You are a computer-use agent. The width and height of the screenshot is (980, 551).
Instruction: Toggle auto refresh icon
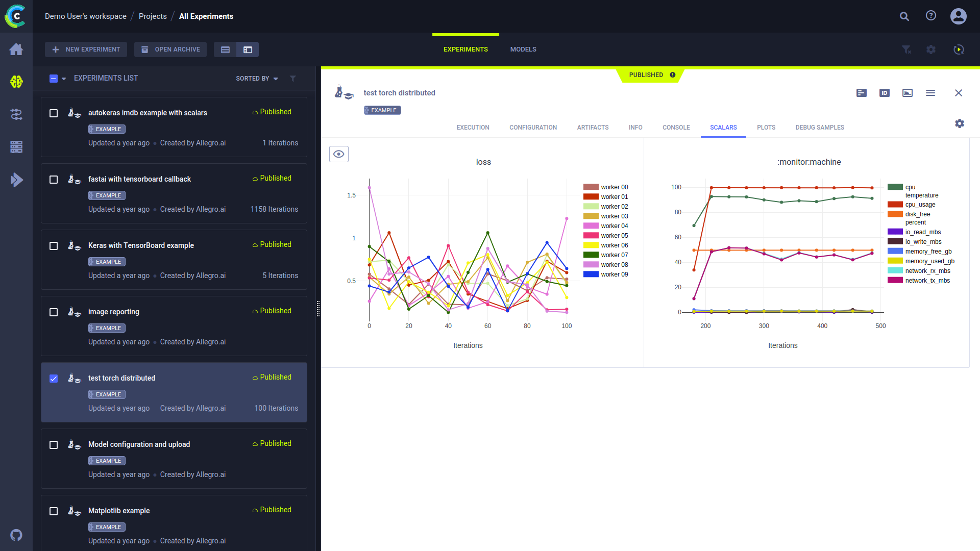point(959,49)
